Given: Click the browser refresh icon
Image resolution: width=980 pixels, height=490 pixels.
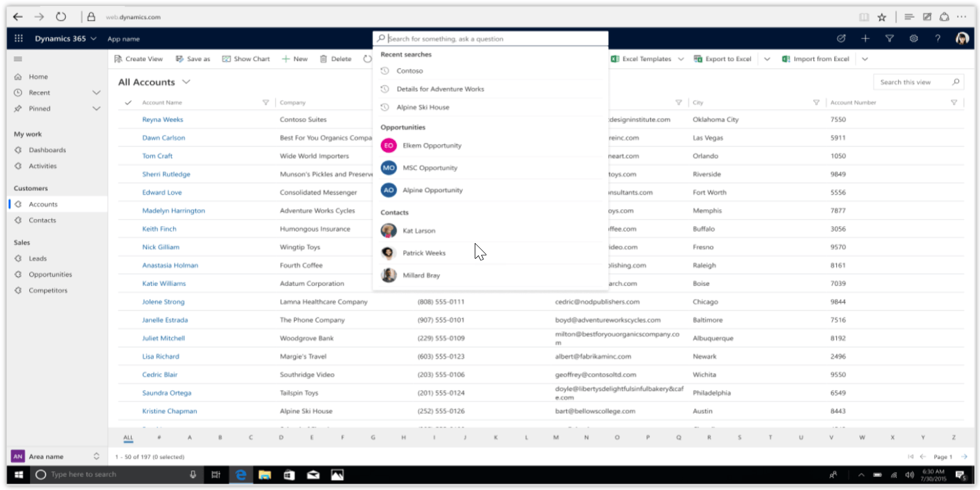Looking at the screenshot, I should [x=61, y=17].
